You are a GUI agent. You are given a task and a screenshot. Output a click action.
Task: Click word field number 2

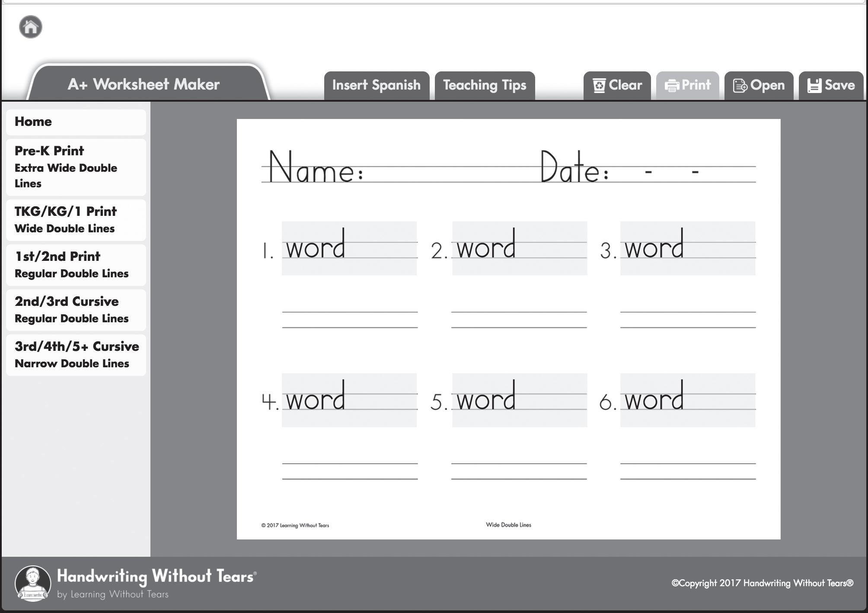tap(520, 248)
